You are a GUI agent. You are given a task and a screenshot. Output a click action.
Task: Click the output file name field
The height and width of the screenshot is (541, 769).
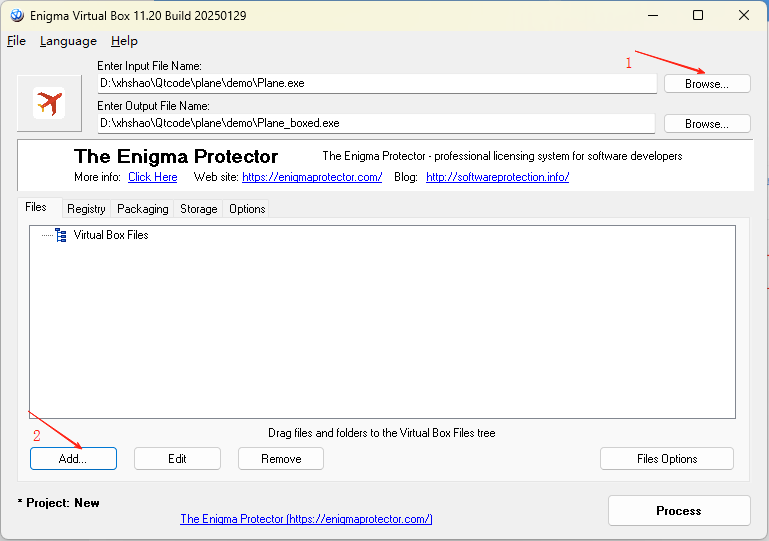pos(376,123)
